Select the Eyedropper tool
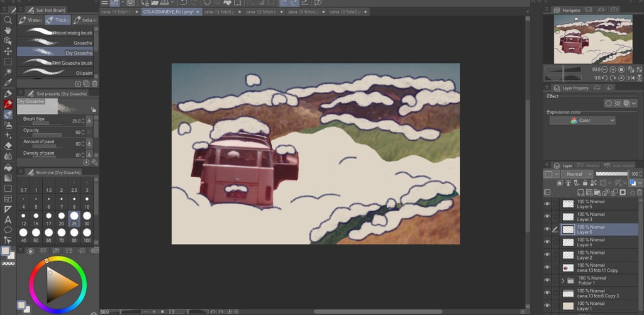This screenshot has height=315, width=644. (x=8, y=82)
